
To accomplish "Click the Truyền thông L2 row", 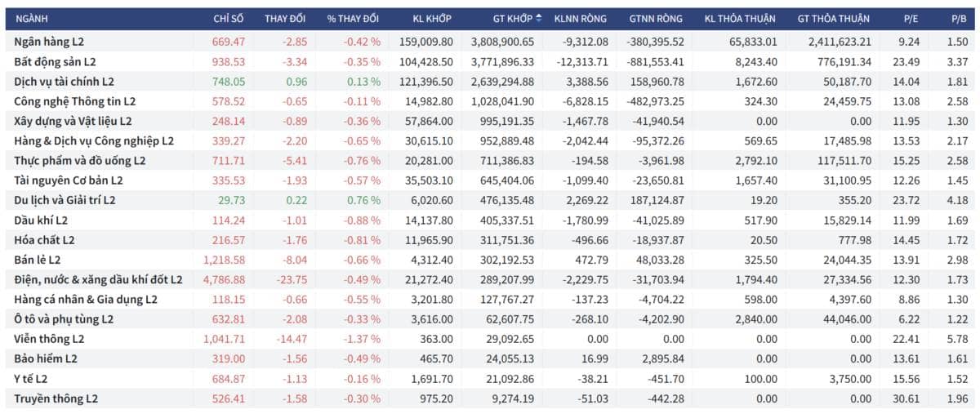I will (490, 398).
